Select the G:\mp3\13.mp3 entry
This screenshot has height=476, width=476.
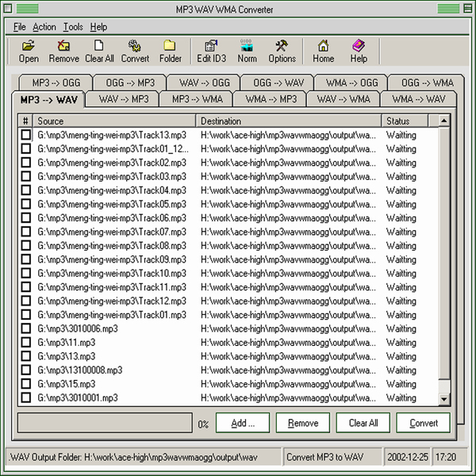tap(66, 356)
